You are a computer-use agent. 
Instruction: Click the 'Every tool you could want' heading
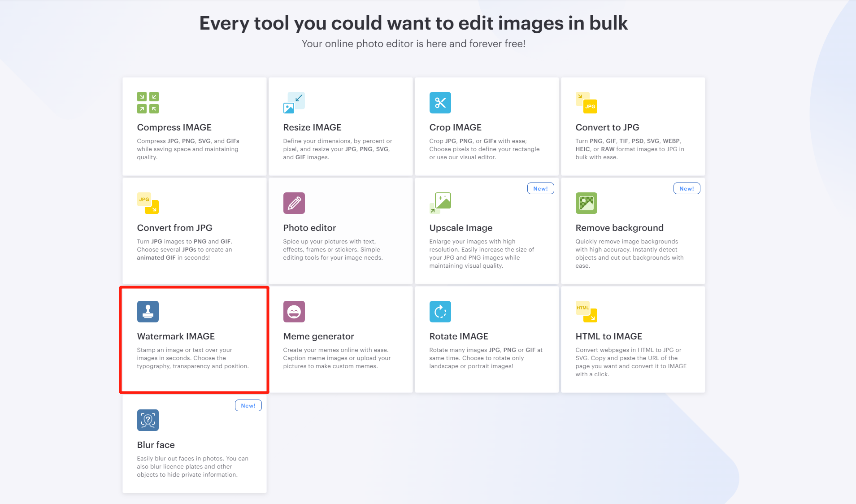(413, 23)
